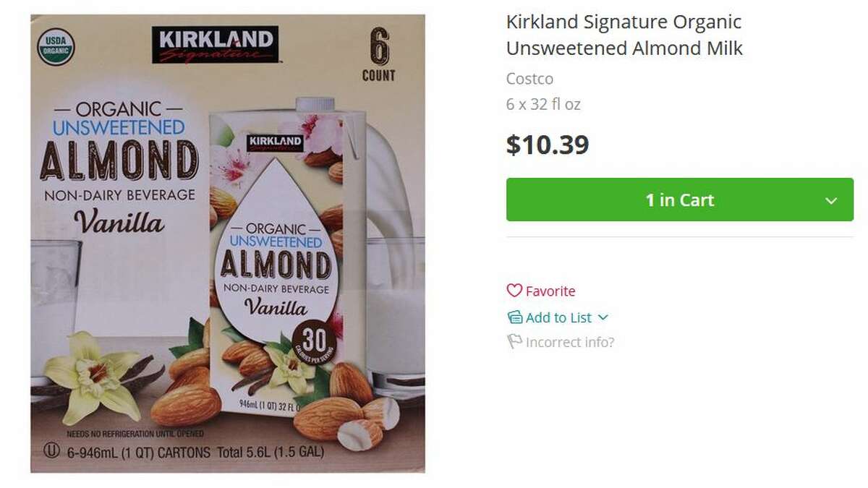
Task: Click the heart outline before the Favorite label
Action: pyautogui.click(x=514, y=291)
